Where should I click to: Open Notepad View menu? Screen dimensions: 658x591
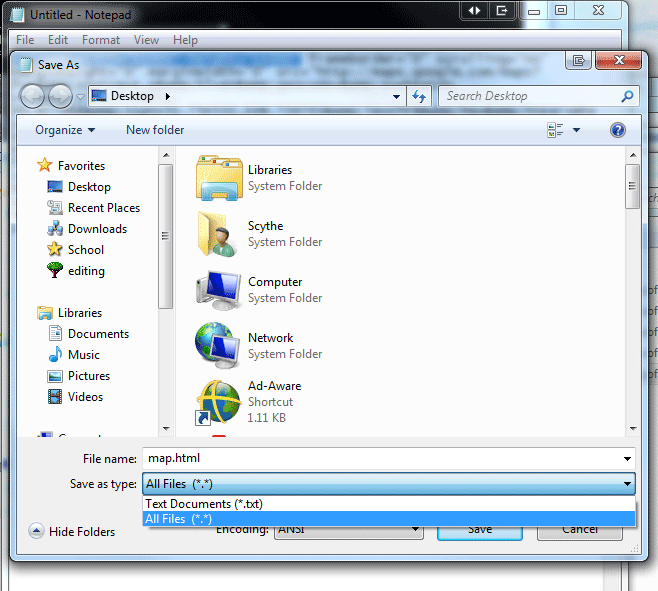(x=146, y=40)
